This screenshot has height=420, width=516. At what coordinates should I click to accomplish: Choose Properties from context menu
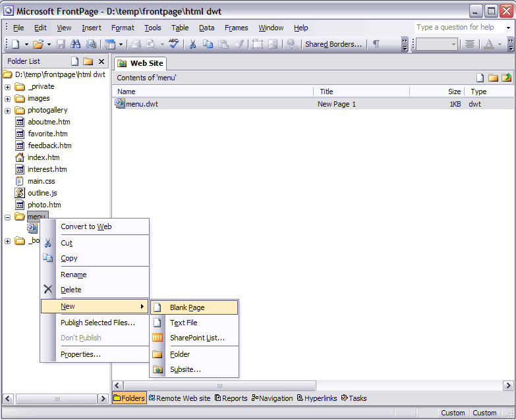pos(95,354)
